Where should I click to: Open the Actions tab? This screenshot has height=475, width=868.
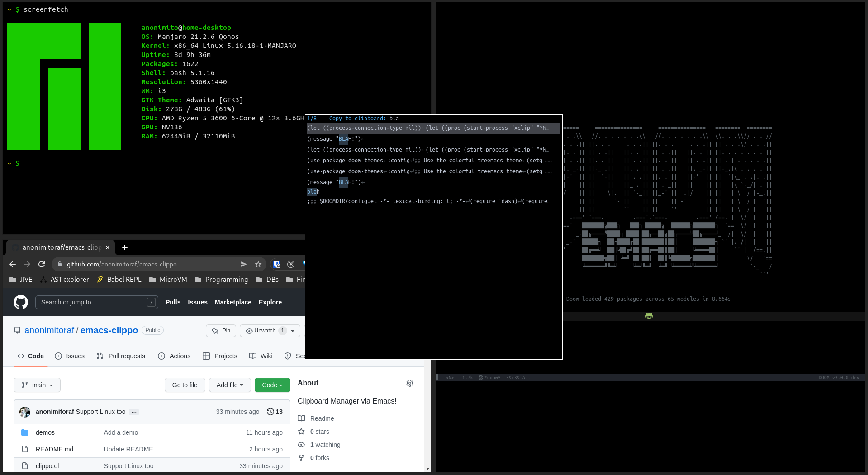(x=174, y=356)
